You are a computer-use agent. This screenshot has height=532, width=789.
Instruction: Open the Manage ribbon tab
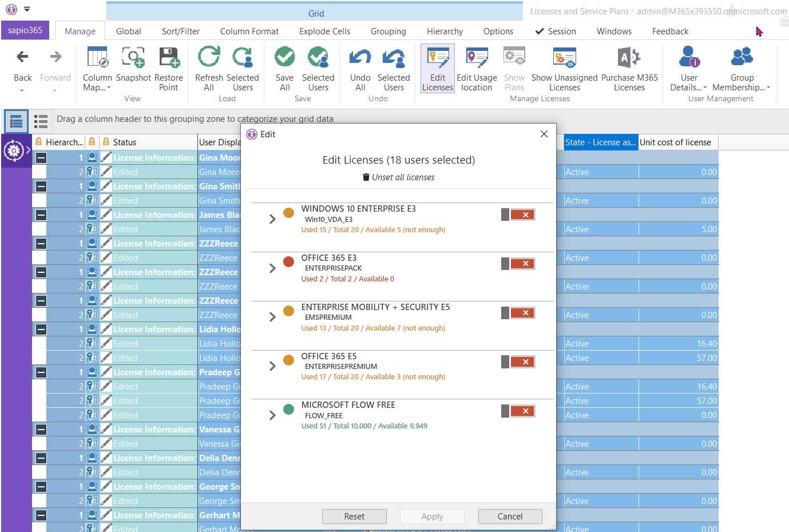pyautogui.click(x=80, y=31)
